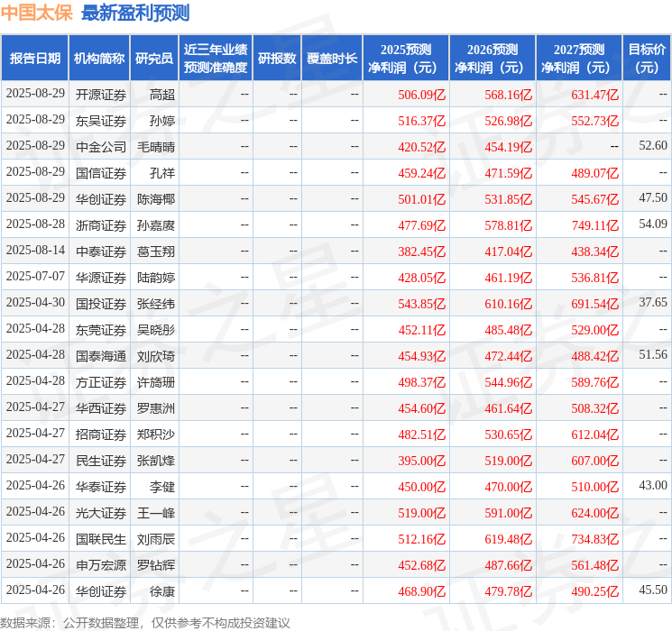This screenshot has height=631, width=672.
Task: Select analyst 徐康 in the last row
Action: tap(162, 591)
